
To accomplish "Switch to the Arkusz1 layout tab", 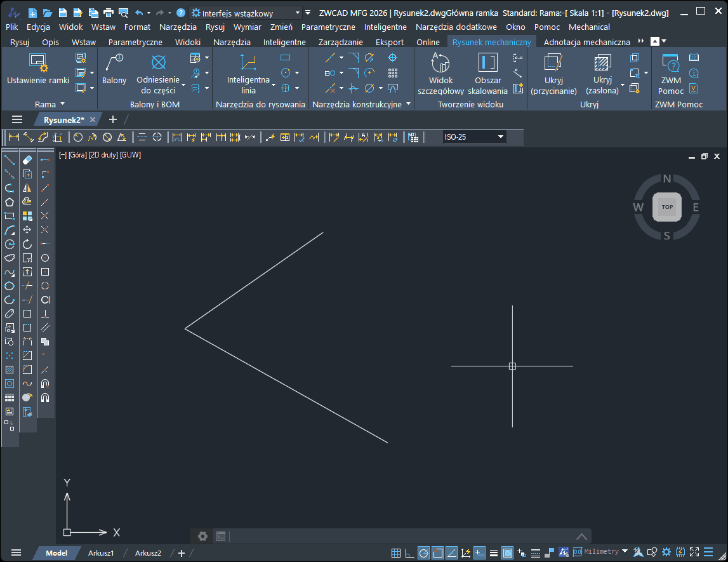I will tap(101, 552).
